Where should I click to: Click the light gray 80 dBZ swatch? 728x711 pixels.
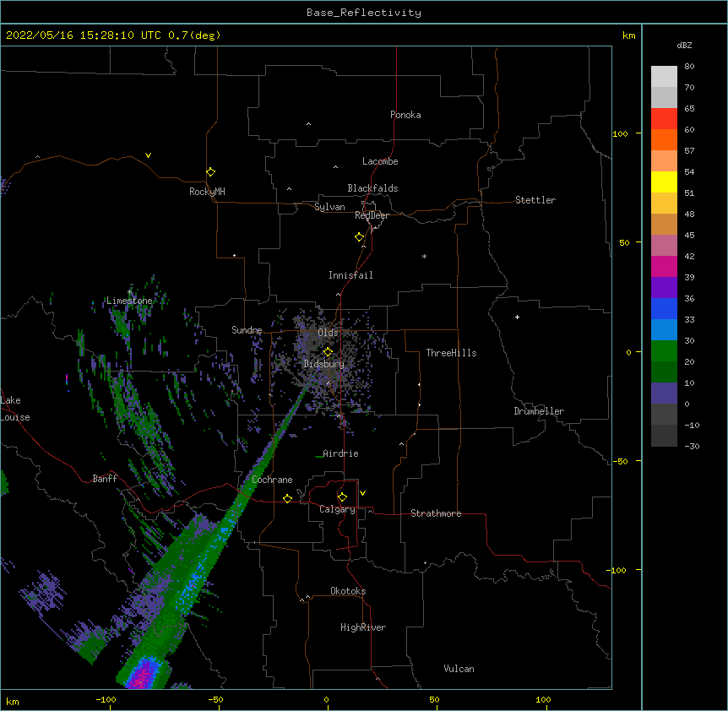[x=664, y=77]
